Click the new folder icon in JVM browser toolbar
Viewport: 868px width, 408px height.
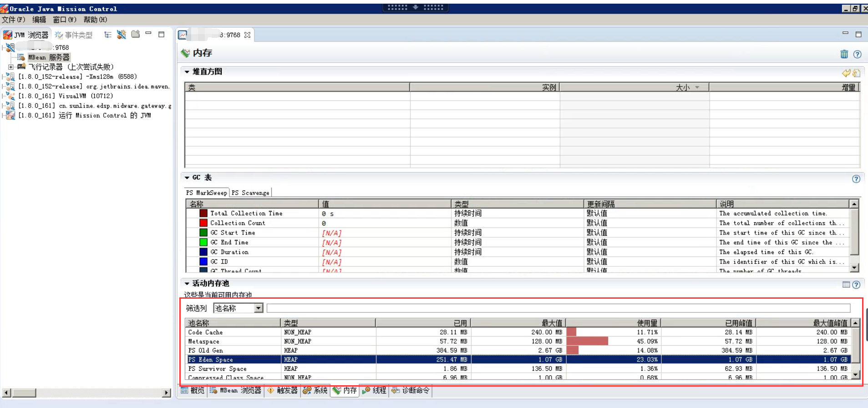pos(136,34)
